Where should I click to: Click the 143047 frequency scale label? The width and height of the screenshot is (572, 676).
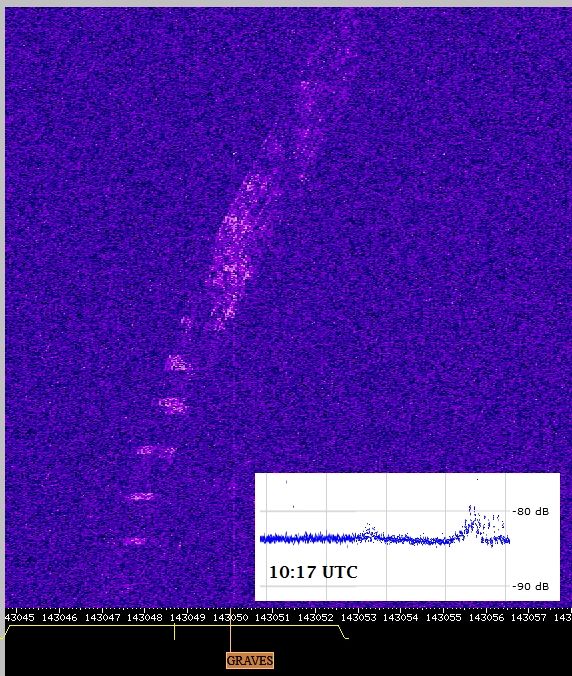coord(102,618)
